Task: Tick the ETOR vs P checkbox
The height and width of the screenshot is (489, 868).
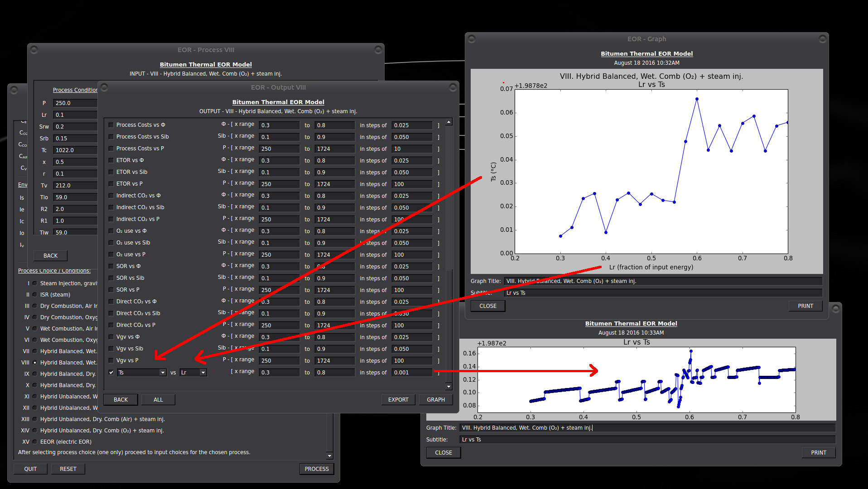Action: tap(111, 184)
